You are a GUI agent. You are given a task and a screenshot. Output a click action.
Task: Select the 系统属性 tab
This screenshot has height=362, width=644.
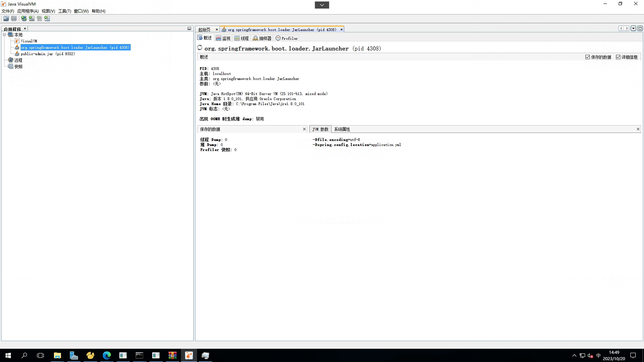point(342,129)
